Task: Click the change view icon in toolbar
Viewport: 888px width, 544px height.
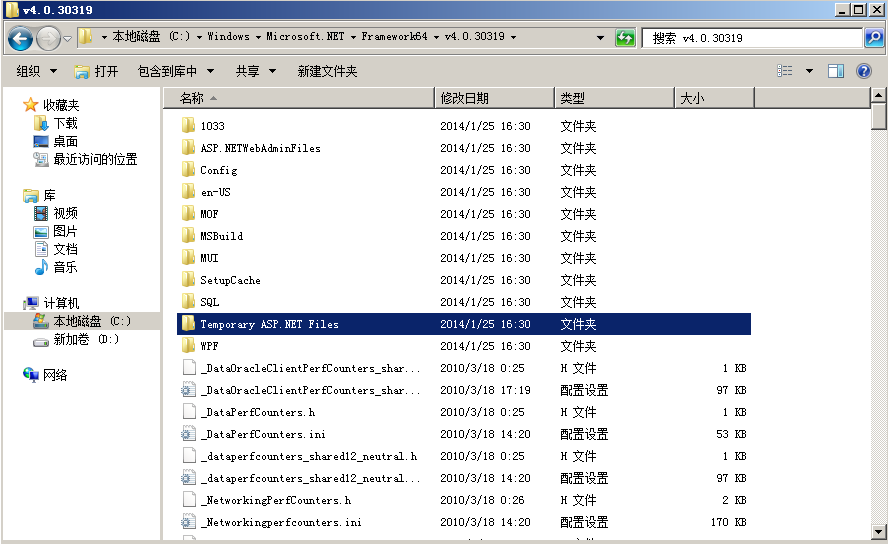Action: [785, 71]
